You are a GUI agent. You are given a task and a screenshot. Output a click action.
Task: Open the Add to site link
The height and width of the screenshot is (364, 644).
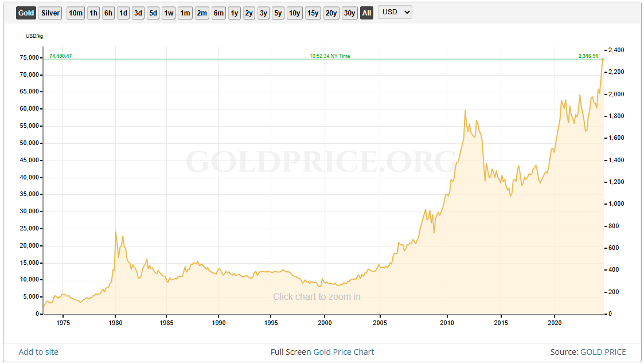38,352
